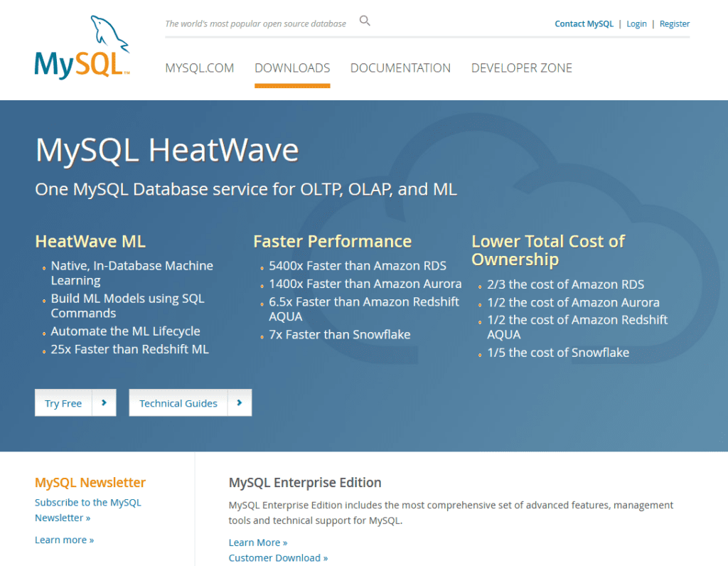Click the Faster Performance heading
The image size is (728, 566).
[333, 242]
